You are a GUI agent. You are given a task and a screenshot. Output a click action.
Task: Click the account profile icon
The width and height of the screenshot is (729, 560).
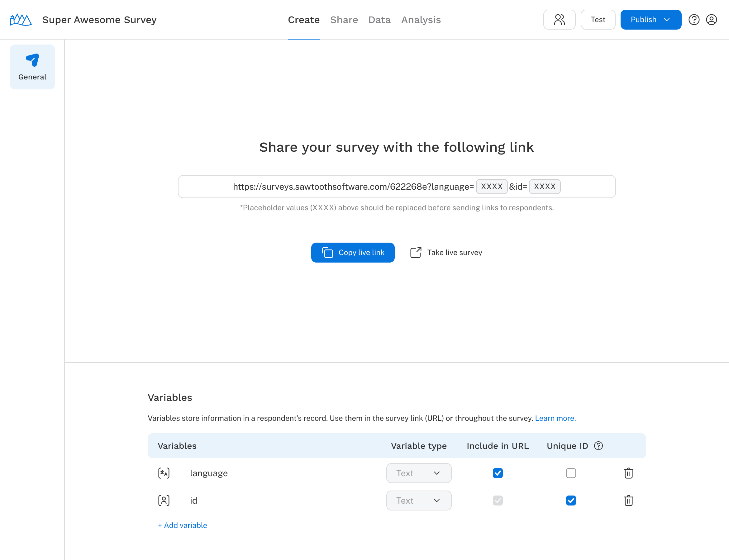(711, 19)
